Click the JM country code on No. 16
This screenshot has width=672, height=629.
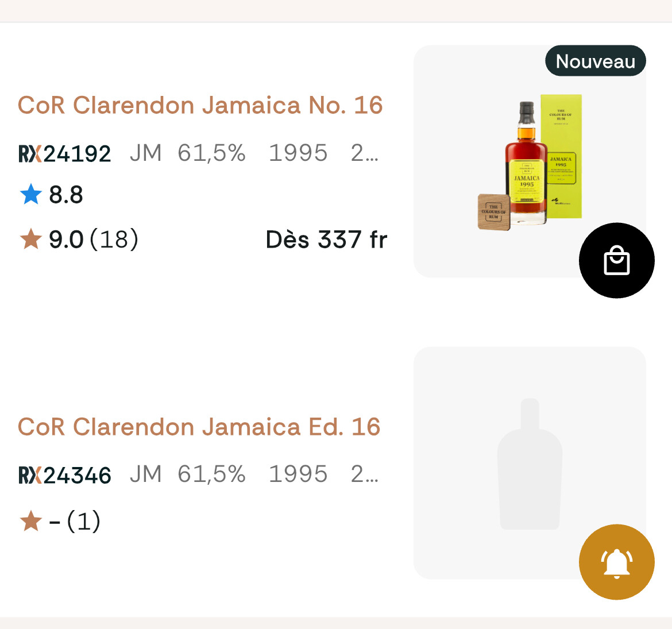click(x=145, y=153)
